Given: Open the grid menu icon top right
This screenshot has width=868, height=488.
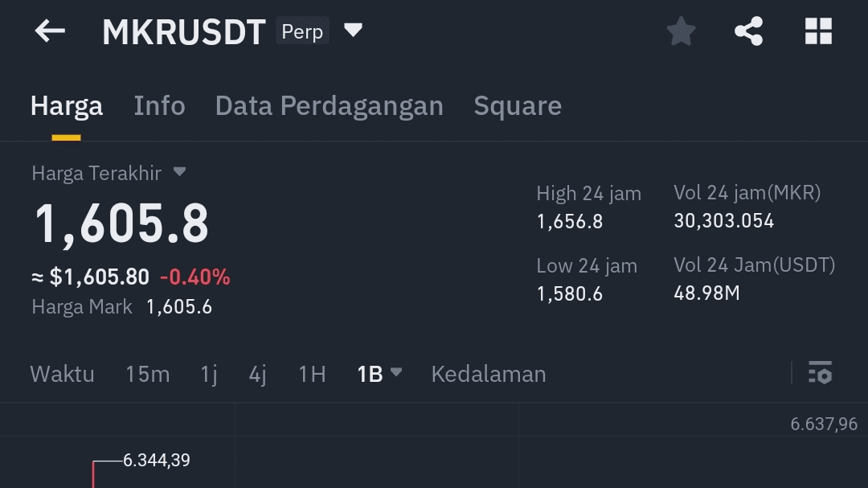Looking at the screenshot, I should point(818,31).
